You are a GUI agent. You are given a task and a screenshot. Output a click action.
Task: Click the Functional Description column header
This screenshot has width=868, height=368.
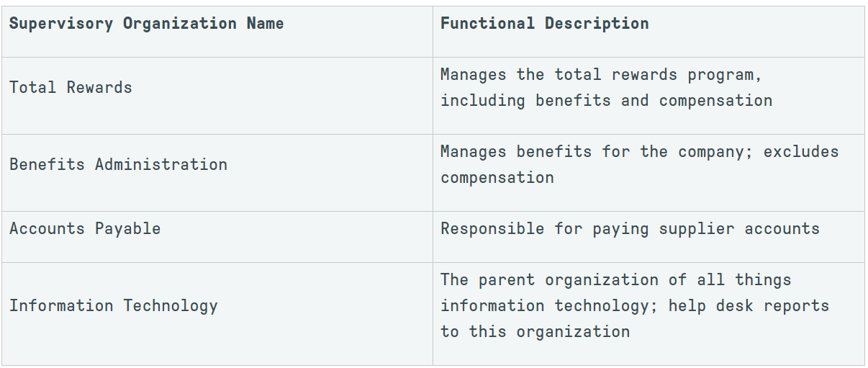pyautogui.click(x=648, y=32)
